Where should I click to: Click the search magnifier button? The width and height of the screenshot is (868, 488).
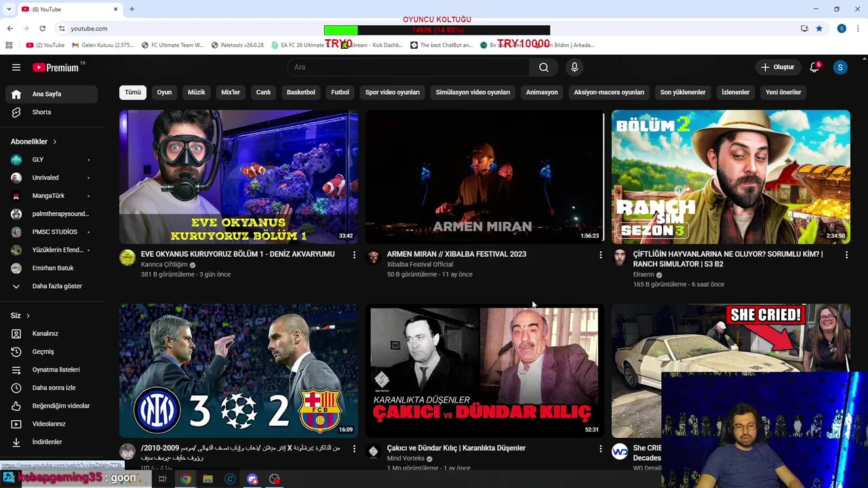[544, 67]
